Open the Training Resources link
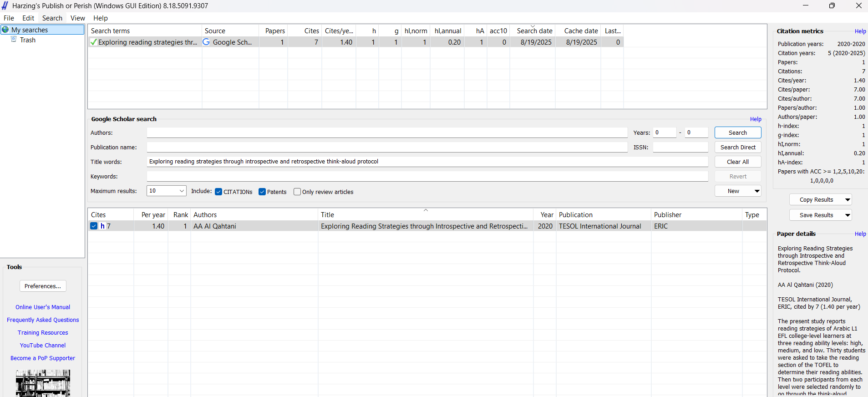 [43, 332]
